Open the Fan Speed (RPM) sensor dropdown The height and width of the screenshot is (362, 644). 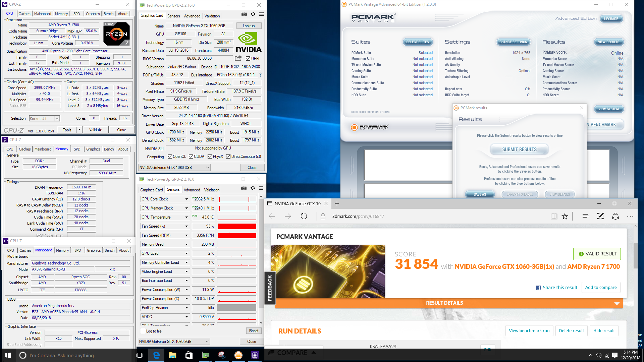(x=187, y=235)
